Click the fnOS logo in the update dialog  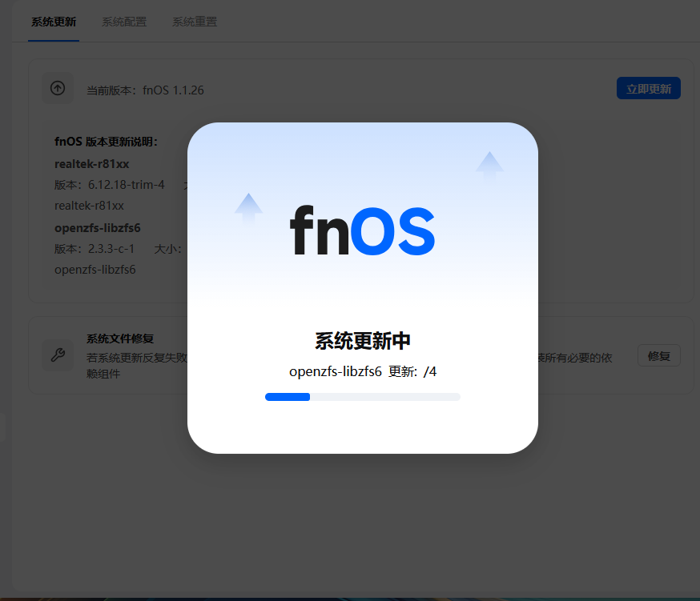point(362,230)
